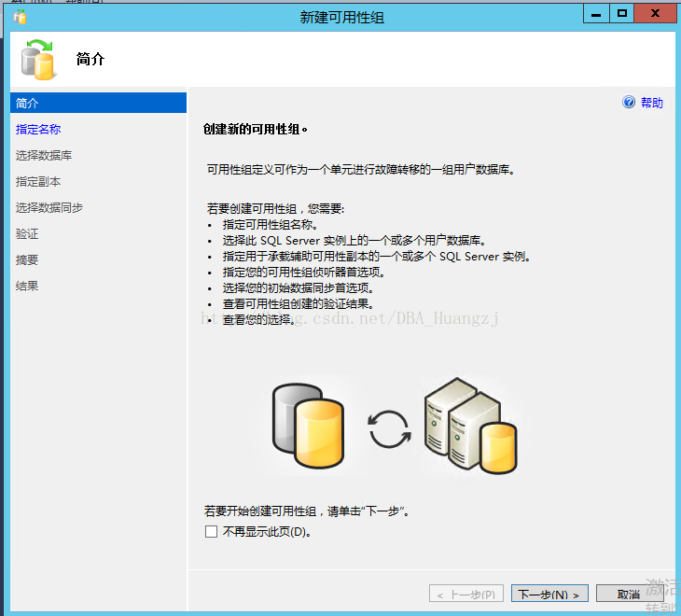Maximize the 新建可用性组 window
The height and width of the screenshot is (616, 681).
tap(621, 13)
